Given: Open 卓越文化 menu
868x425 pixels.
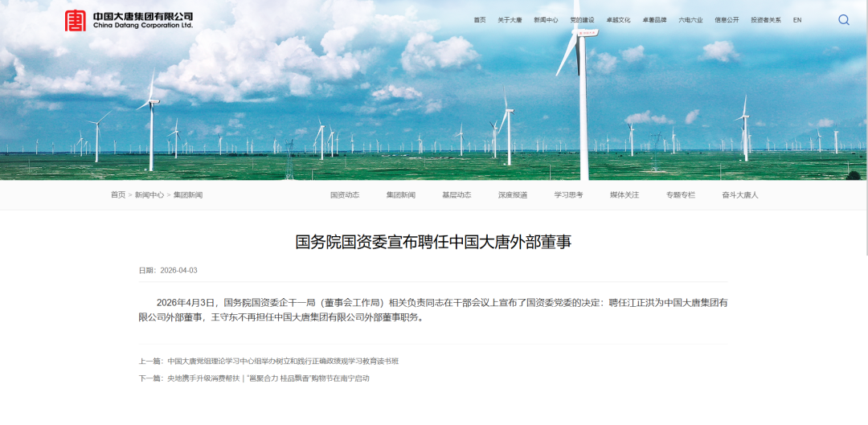Looking at the screenshot, I should (x=618, y=20).
